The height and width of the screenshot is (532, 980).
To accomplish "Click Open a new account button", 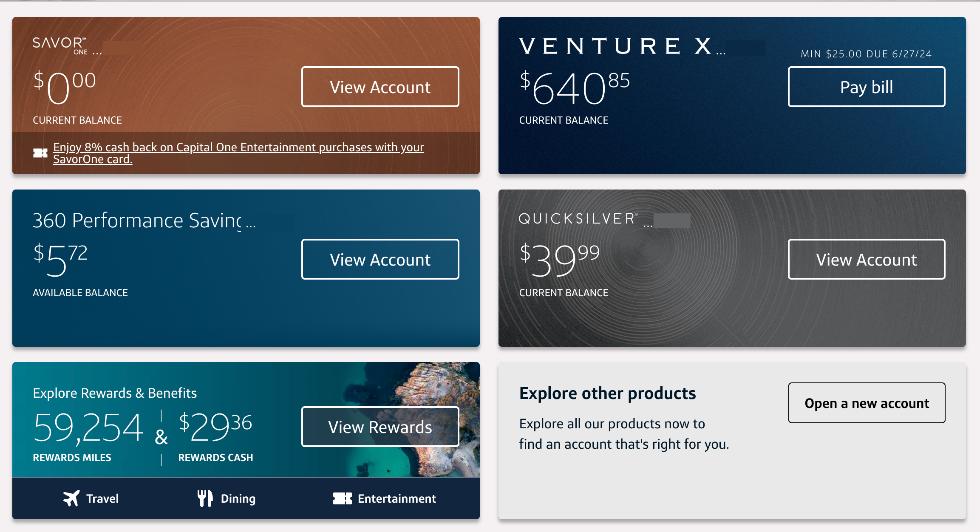I will click(867, 403).
